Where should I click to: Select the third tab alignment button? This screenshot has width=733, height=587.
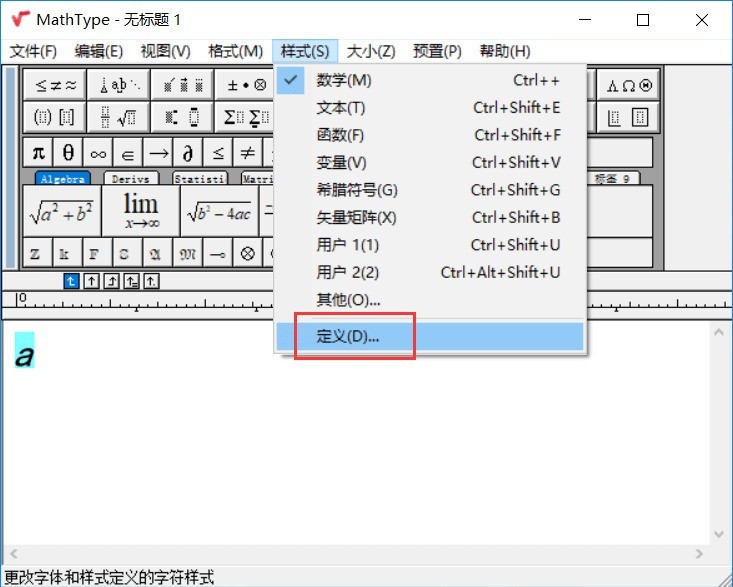(111, 281)
